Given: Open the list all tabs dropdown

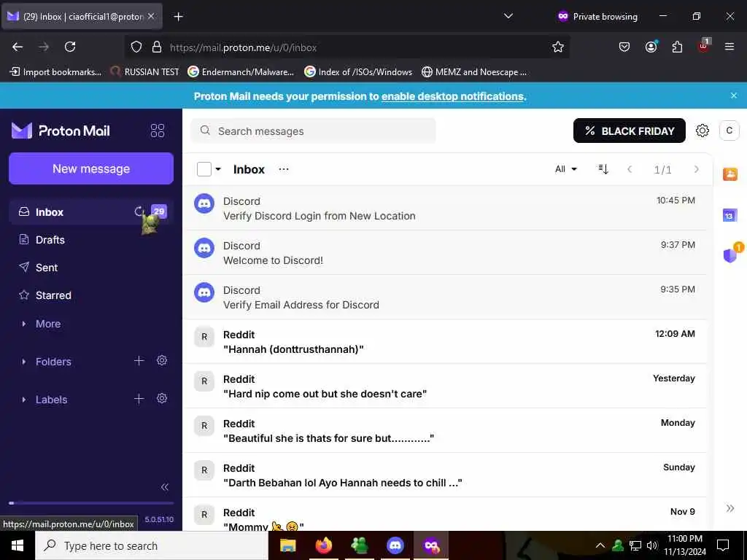Looking at the screenshot, I should point(508,16).
